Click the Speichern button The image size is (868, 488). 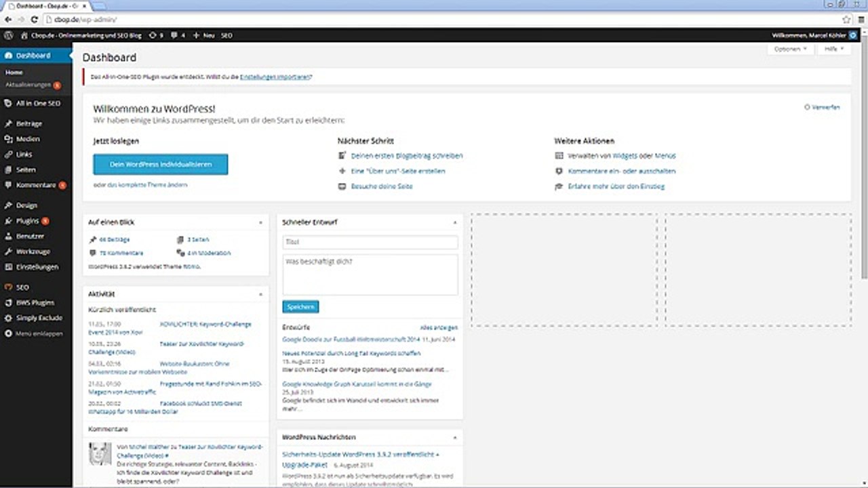click(300, 307)
